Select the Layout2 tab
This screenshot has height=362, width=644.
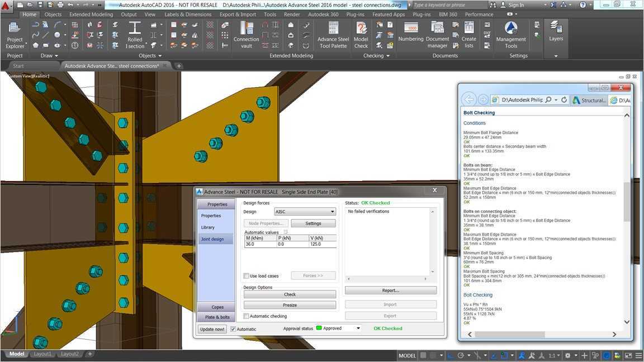coord(69,354)
